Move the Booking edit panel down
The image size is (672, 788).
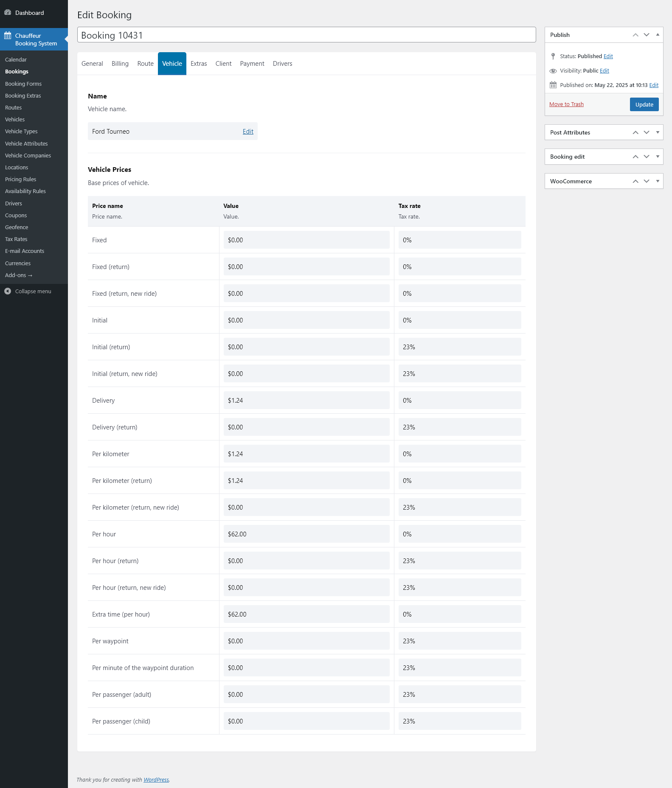pyautogui.click(x=647, y=157)
